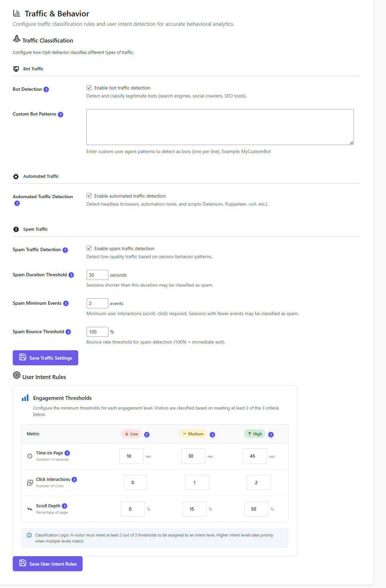Open the Bot Detection help tooltip

46,89
